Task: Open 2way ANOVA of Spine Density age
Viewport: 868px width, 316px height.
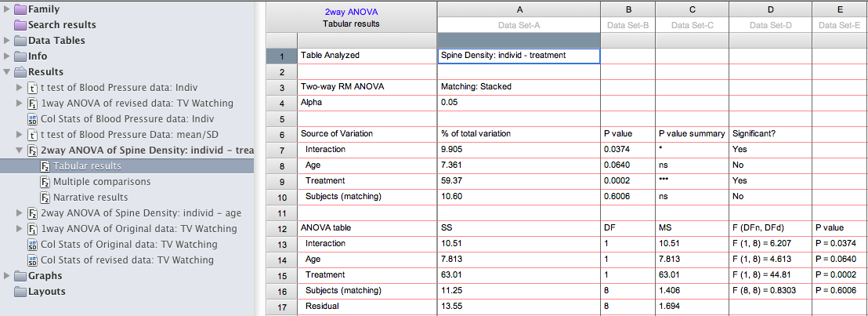Action: tap(141, 213)
